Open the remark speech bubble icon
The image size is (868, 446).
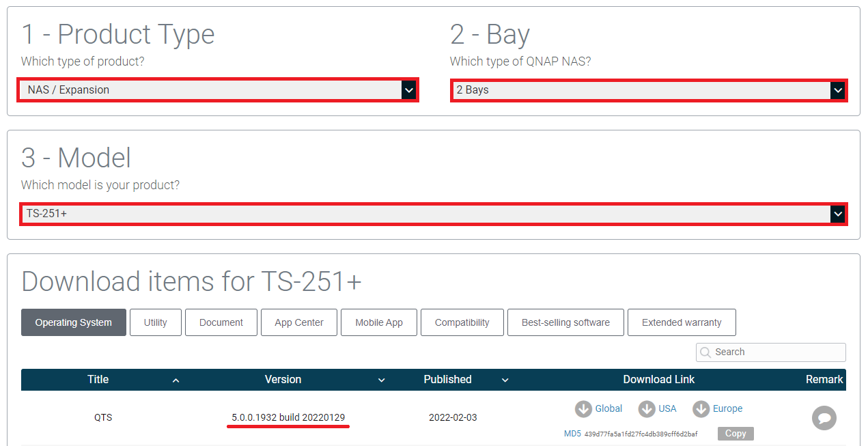tap(824, 418)
